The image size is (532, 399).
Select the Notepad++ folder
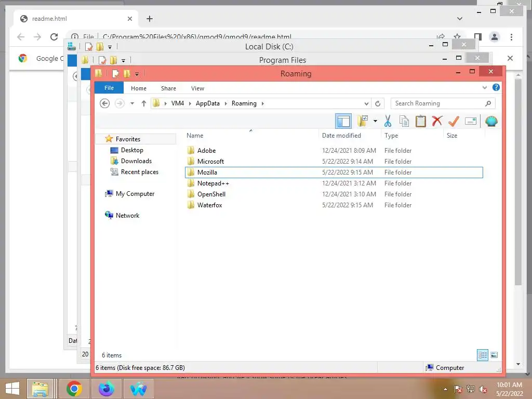213,183
